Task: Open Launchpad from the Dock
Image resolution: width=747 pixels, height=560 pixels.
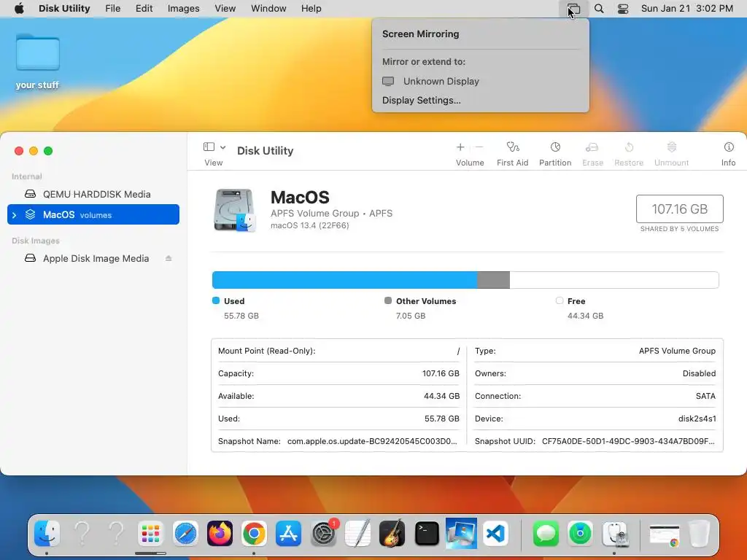Action: tap(150, 533)
